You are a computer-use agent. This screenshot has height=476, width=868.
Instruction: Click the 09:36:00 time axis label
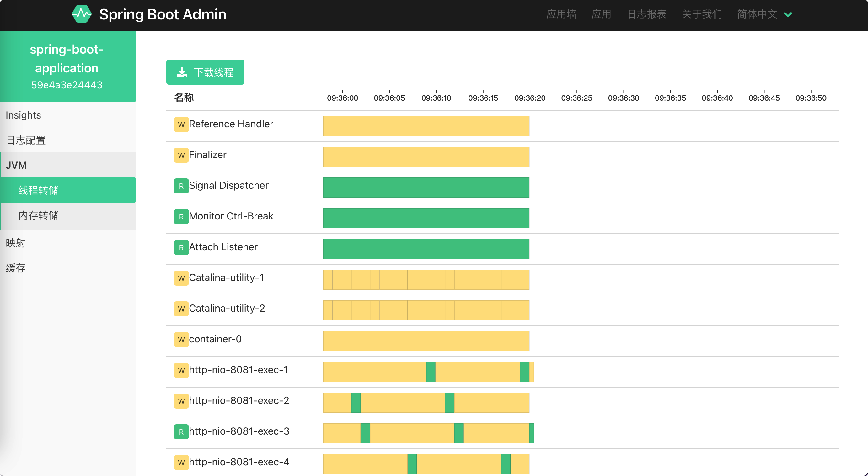point(342,98)
